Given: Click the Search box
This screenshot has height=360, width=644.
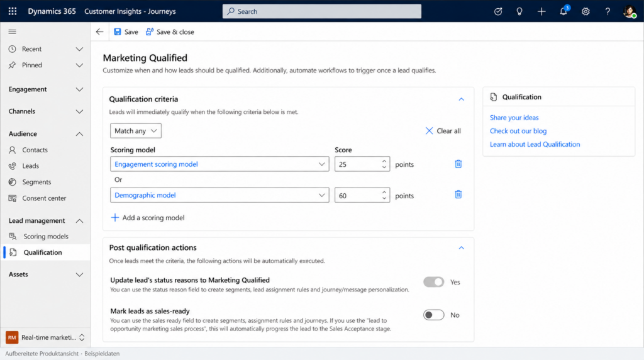Looking at the screenshot, I should click(x=321, y=11).
